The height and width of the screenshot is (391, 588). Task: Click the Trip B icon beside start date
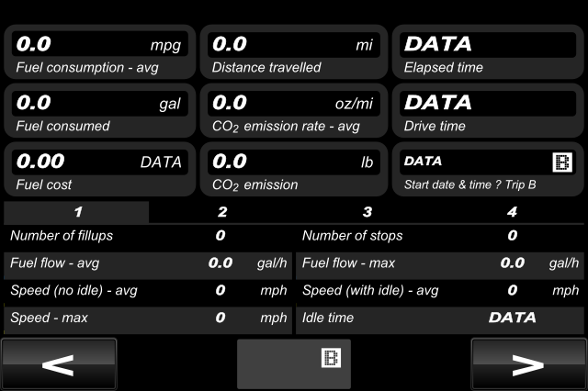562,162
